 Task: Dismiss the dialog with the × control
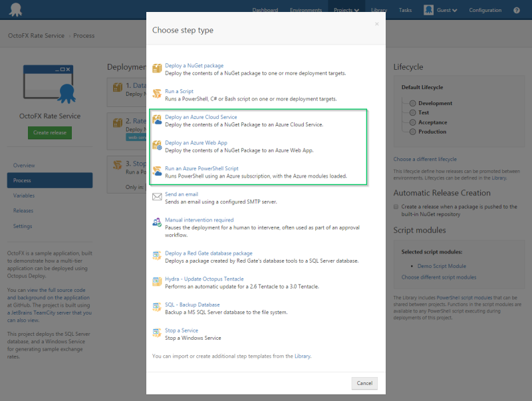[x=376, y=24]
